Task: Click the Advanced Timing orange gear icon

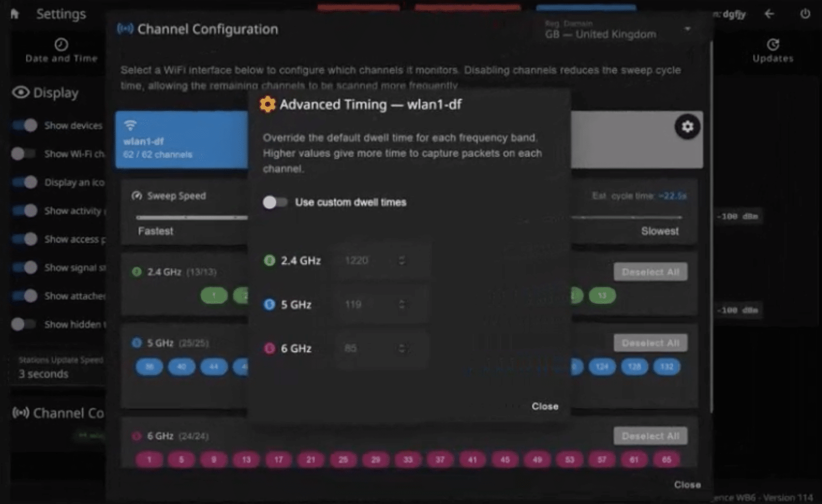Action: tap(267, 104)
